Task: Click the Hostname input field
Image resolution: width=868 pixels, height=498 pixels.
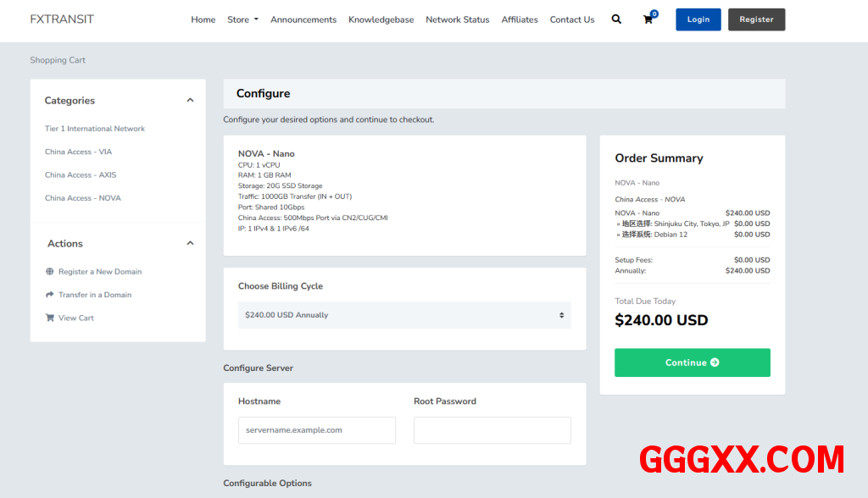Action: (316, 430)
